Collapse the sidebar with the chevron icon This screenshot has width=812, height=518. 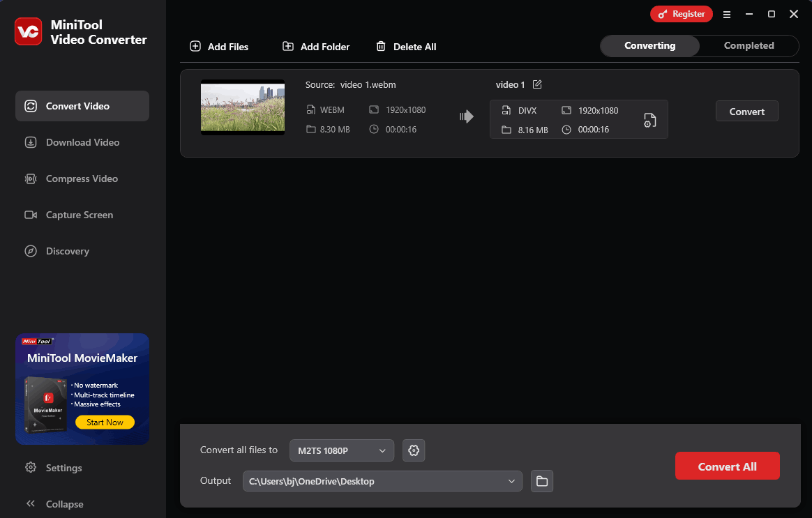click(31, 503)
